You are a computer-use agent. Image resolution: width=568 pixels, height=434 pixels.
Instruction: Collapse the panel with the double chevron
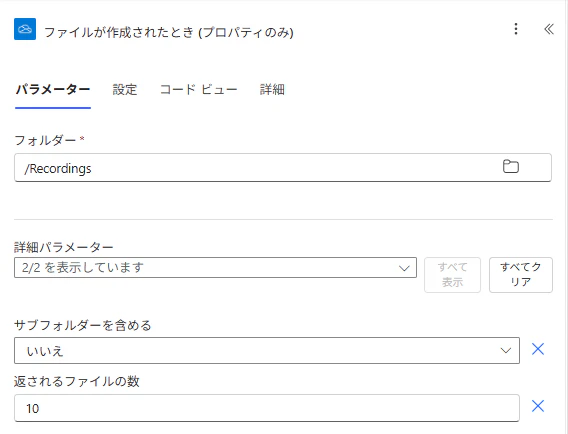(549, 29)
